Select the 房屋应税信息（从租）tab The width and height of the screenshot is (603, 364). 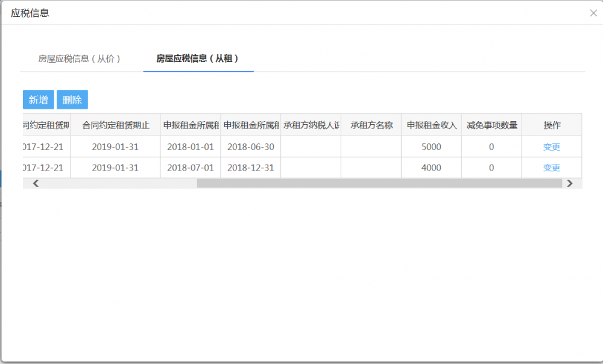pyautogui.click(x=198, y=59)
